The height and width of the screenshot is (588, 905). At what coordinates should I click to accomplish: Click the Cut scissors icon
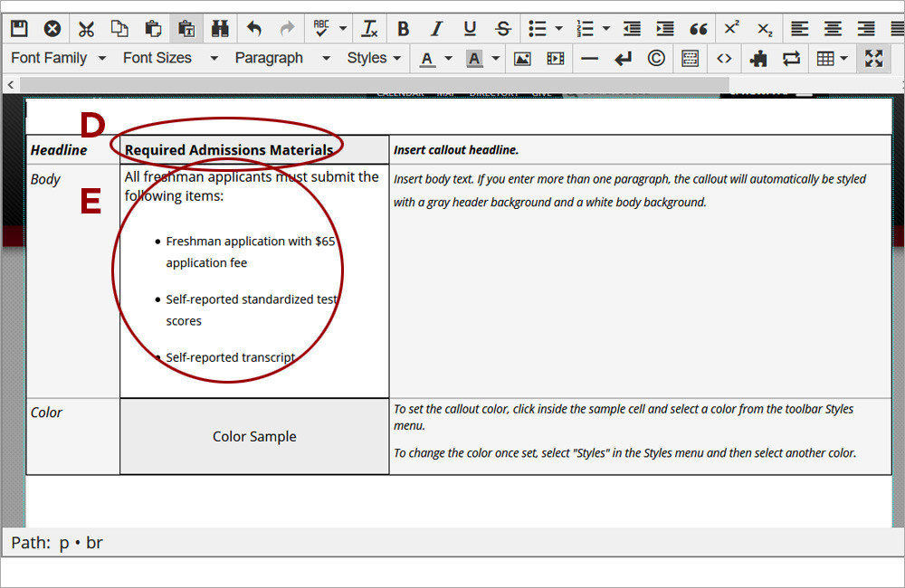click(86, 28)
